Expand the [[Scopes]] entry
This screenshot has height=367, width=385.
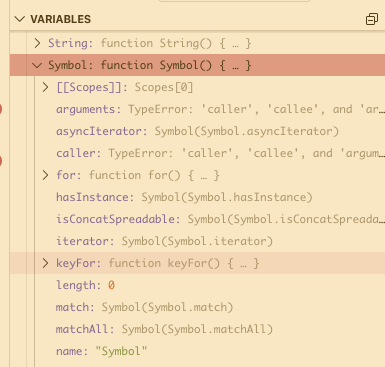pyautogui.click(x=45, y=87)
